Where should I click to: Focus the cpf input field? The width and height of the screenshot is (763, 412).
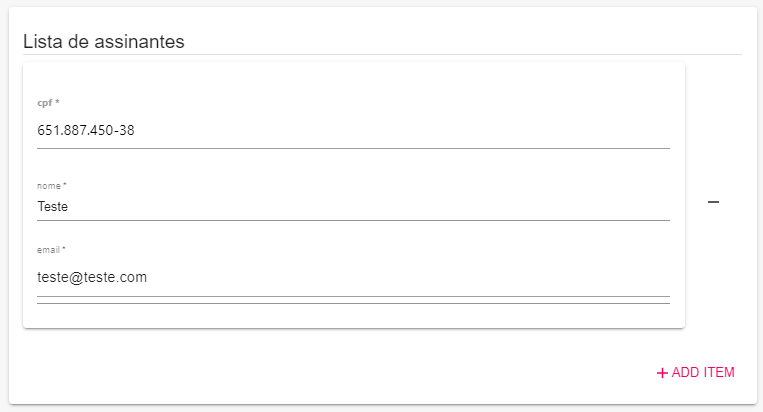pos(353,131)
